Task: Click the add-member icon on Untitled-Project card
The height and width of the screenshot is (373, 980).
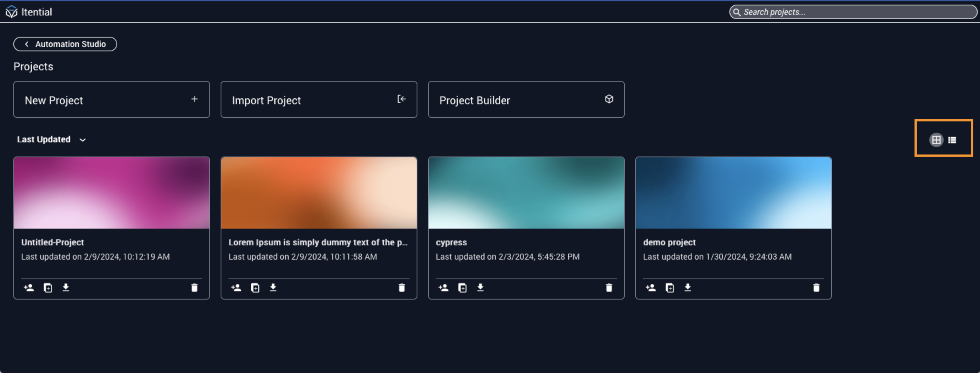Action: click(29, 288)
